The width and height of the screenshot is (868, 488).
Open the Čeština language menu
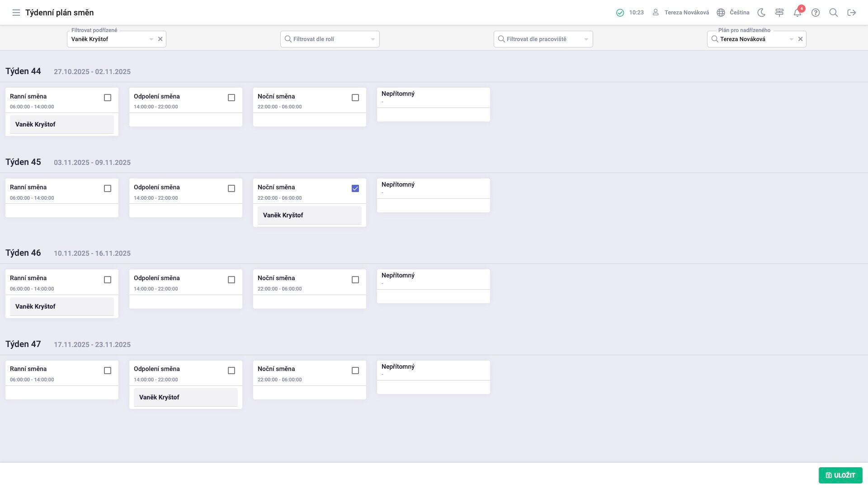[x=733, y=13]
